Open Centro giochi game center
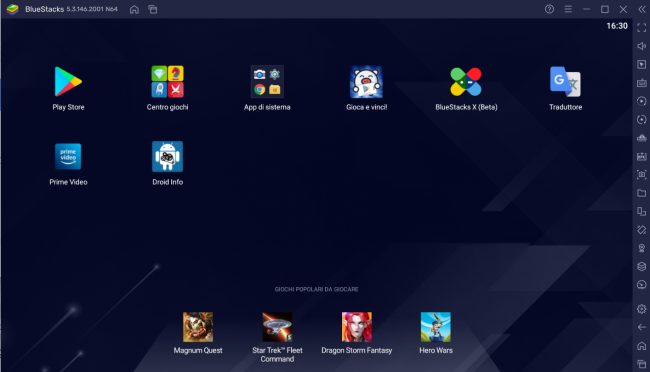The height and width of the screenshot is (372, 650). 167,82
